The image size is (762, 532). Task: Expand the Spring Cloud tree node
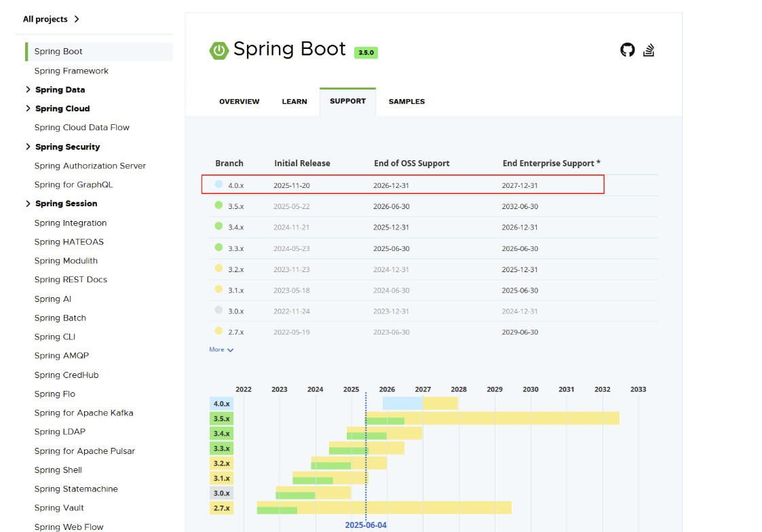pyautogui.click(x=28, y=109)
